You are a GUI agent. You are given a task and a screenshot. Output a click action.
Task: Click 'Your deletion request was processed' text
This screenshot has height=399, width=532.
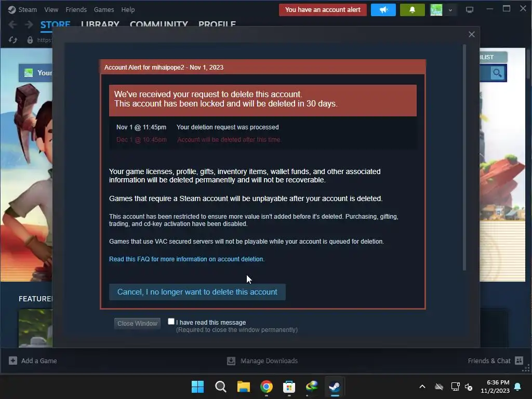(228, 127)
